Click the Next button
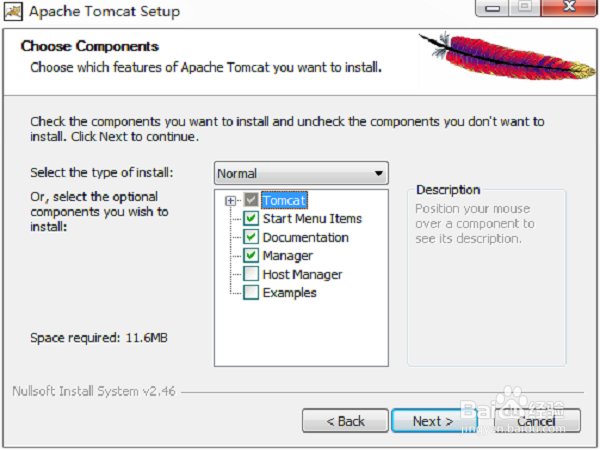600x450 pixels. 433,421
